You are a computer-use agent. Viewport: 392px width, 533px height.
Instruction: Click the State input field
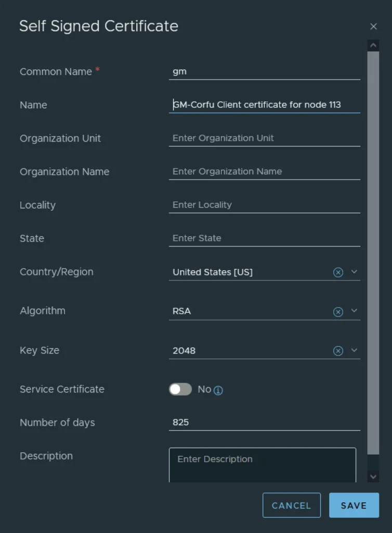tap(265, 238)
